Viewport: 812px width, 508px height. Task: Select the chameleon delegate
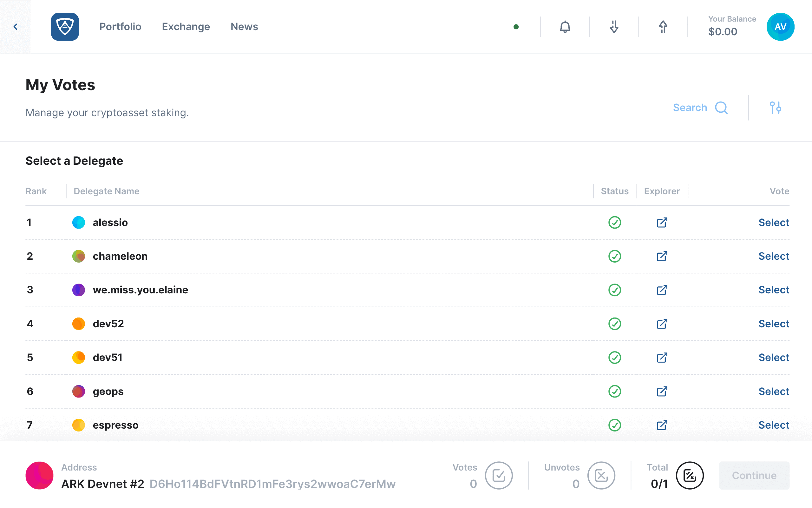click(774, 256)
